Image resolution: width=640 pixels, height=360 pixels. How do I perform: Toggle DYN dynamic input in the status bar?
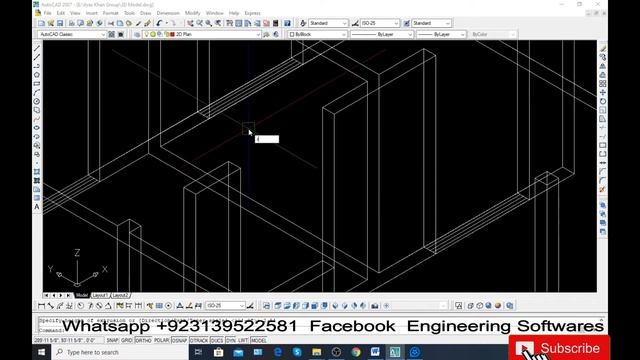pyautogui.click(x=231, y=340)
